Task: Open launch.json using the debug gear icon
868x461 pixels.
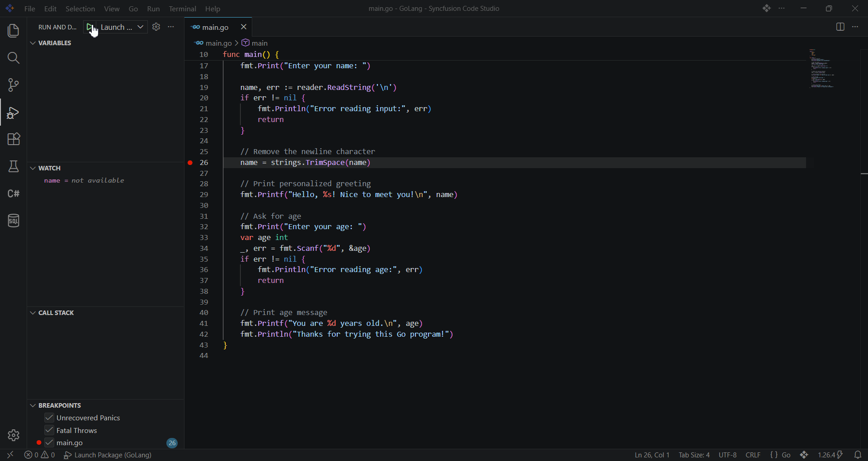Action: pos(156,27)
